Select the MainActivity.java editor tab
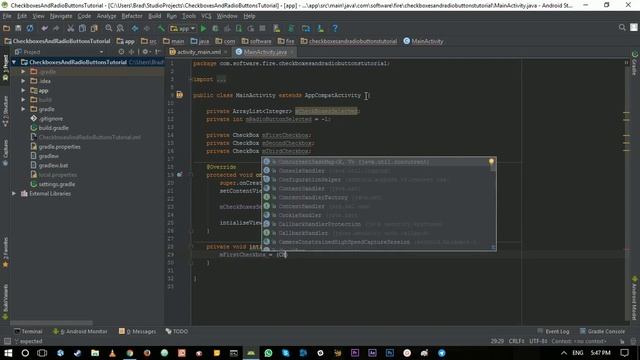The height and width of the screenshot is (360, 640). pos(264,52)
